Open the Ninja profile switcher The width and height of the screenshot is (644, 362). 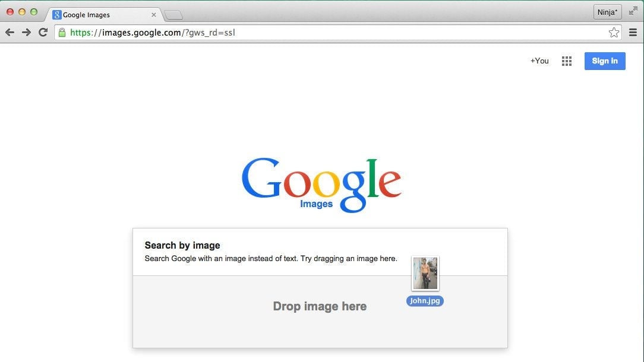[607, 12]
